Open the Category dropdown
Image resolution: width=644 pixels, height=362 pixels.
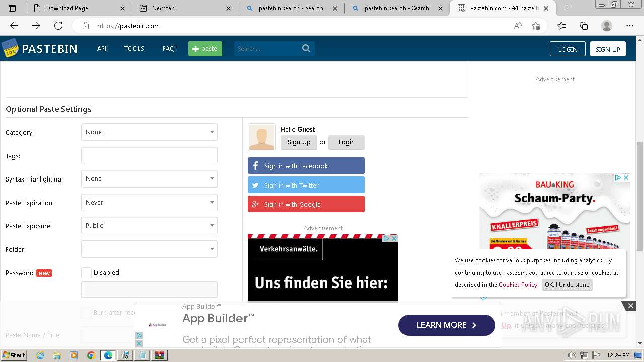pyautogui.click(x=149, y=132)
